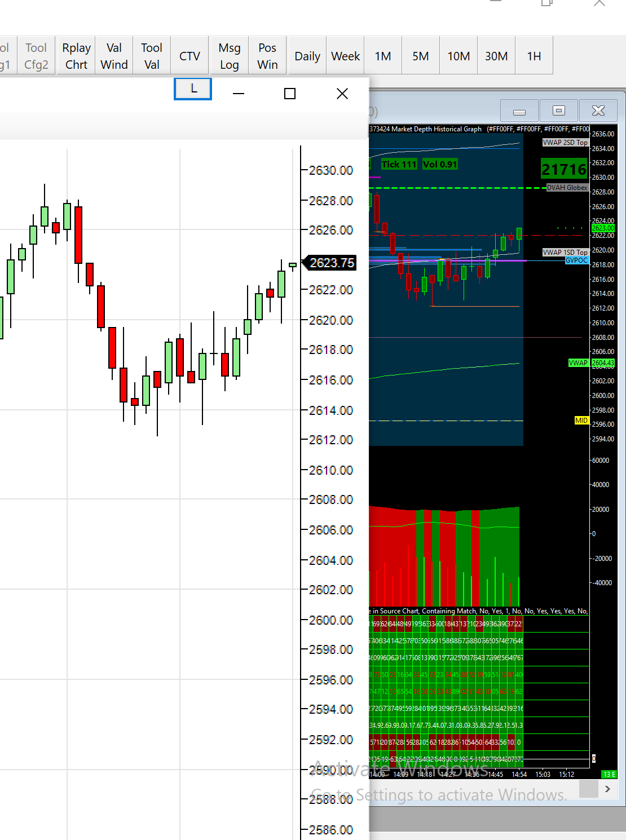Set the 30M bar period
The image size is (626, 840).
(x=496, y=56)
